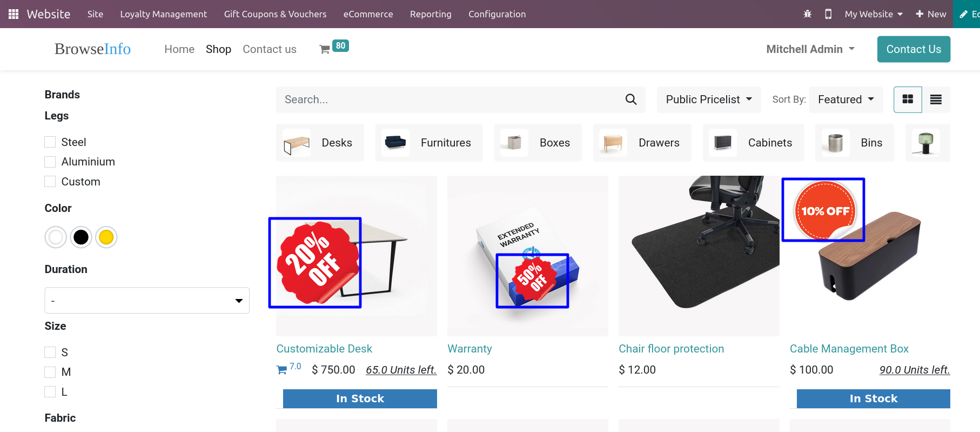
Task: Click the bug debug icon
Action: point(807,14)
